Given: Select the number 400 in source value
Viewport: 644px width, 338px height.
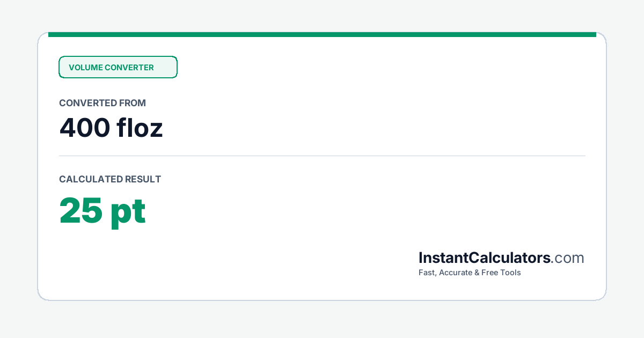Looking at the screenshot, I should [84, 128].
